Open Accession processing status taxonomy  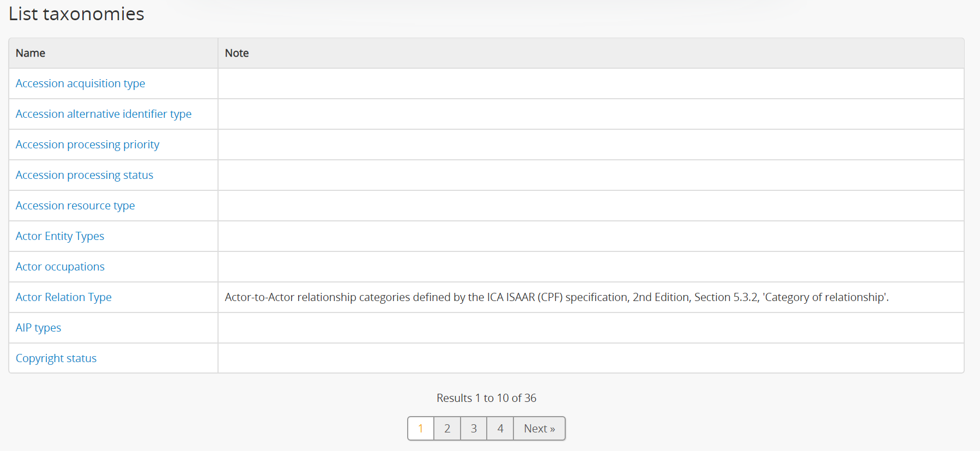coord(84,175)
